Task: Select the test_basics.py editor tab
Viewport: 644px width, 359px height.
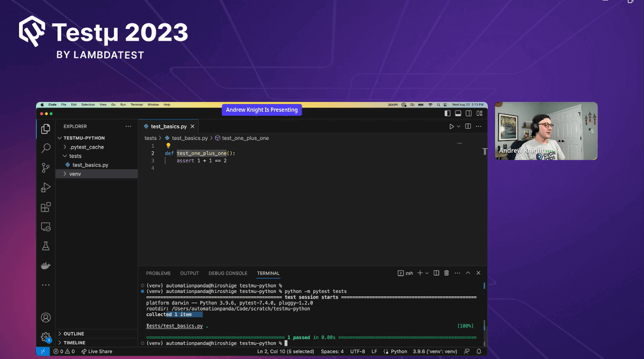Action: 169,126
